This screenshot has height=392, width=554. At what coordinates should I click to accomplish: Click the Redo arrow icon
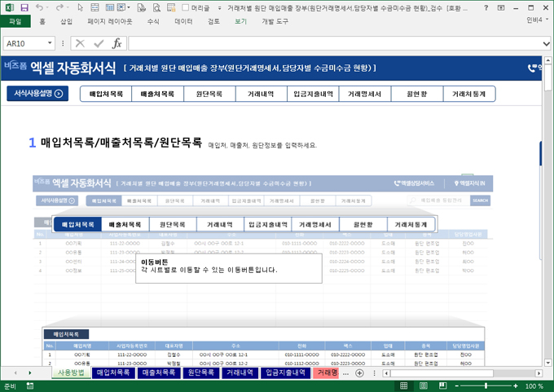[x=59, y=7]
